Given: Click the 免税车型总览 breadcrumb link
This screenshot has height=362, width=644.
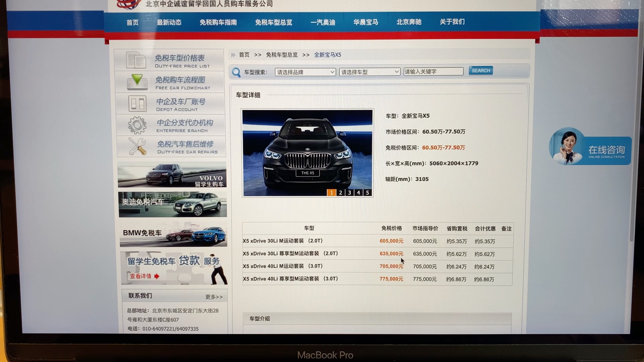Looking at the screenshot, I should 282,55.
